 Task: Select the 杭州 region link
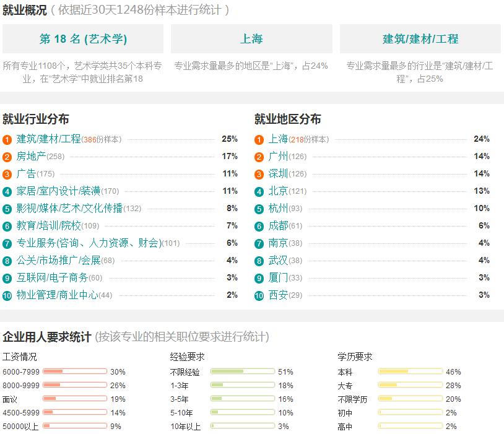279,208
